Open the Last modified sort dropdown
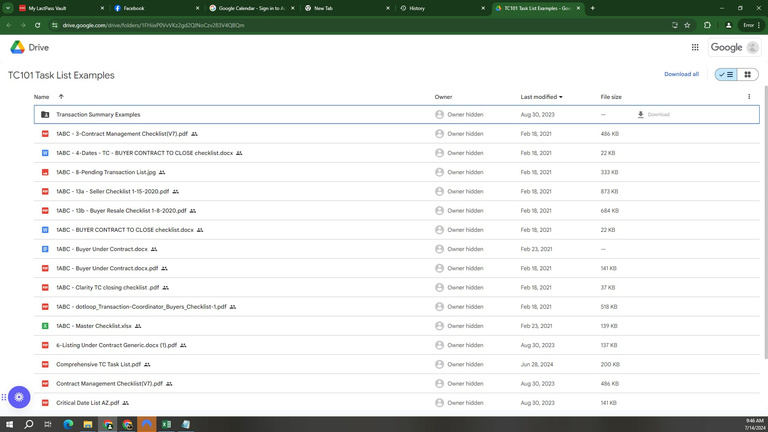 (541, 97)
